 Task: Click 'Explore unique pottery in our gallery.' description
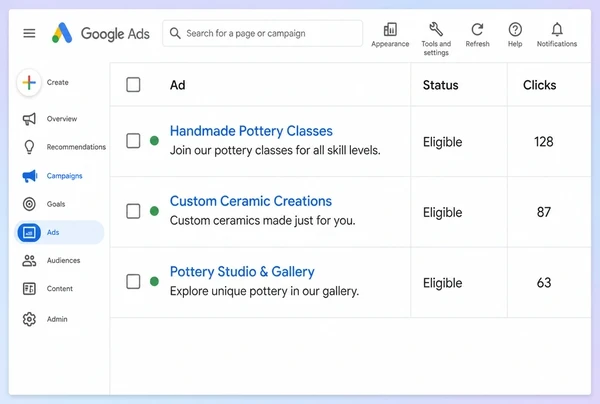[x=264, y=291]
